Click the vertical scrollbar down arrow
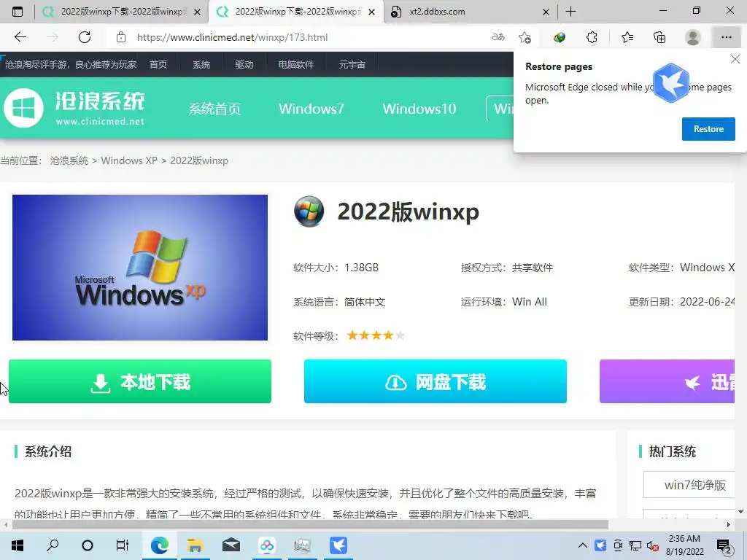 coord(741,512)
